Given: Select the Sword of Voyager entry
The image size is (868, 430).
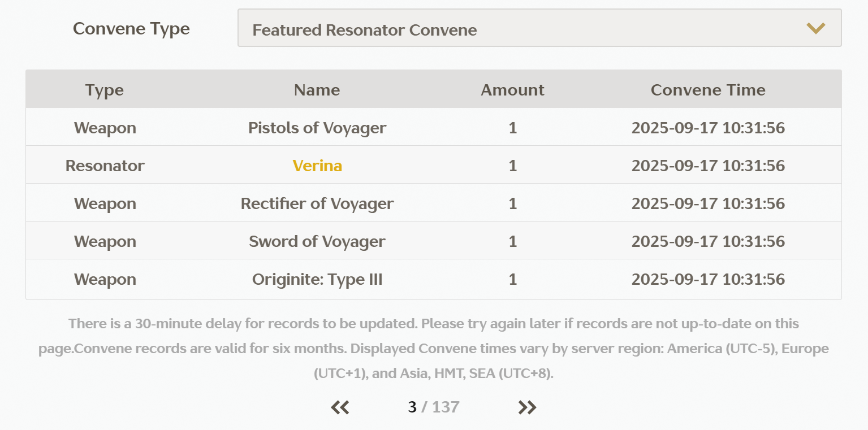Looking at the screenshot, I should coord(317,241).
